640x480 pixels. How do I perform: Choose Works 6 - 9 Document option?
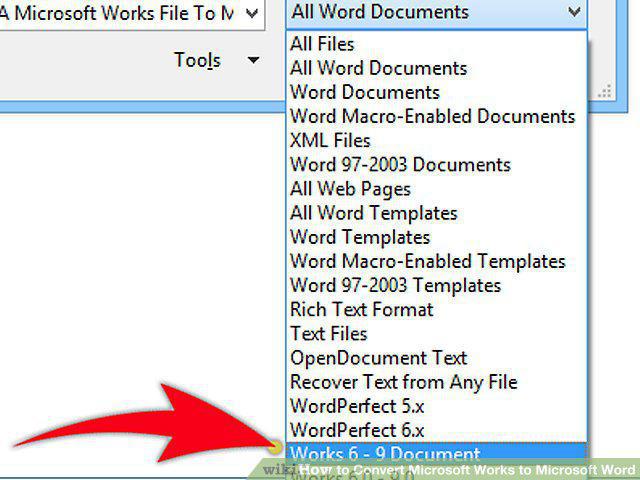[436, 453]
